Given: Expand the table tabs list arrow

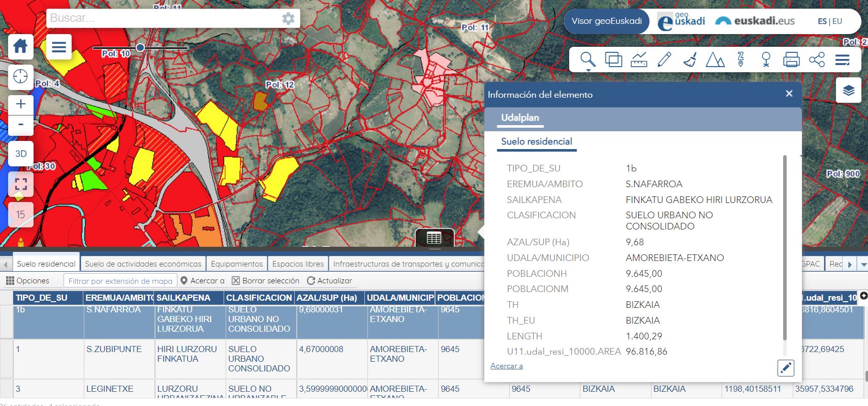Looking at the screenshot, I should [x=862, y=264].
